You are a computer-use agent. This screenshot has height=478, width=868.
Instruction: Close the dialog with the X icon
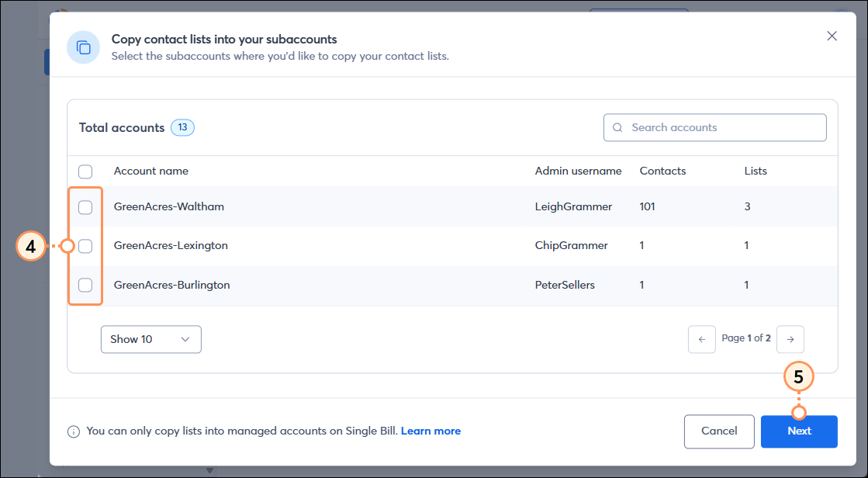tap(832, 36)
